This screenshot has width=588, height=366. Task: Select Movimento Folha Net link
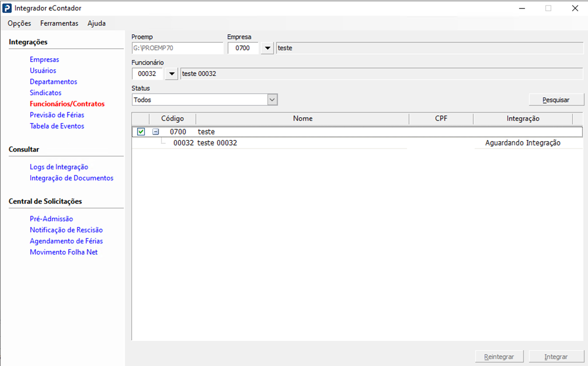click(64, 252)
